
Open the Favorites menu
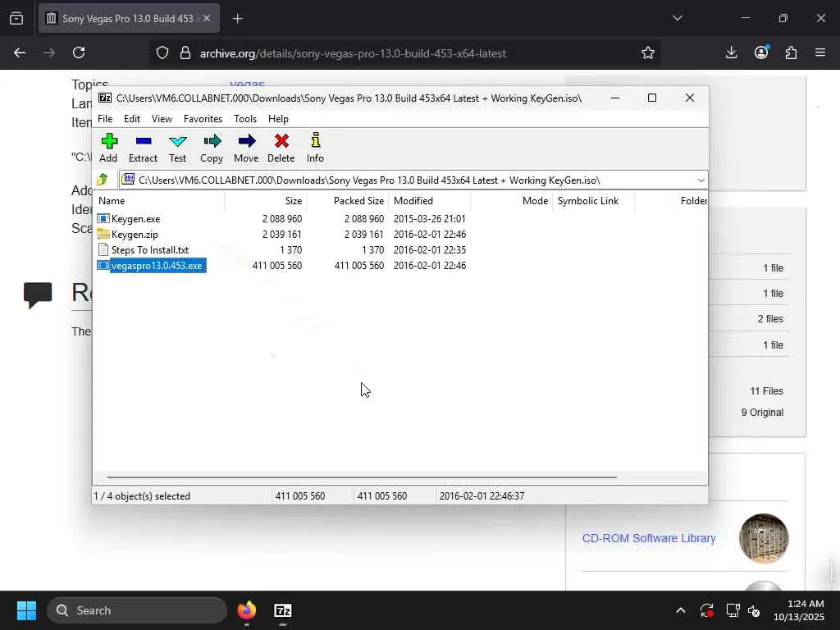pos(203,119)
